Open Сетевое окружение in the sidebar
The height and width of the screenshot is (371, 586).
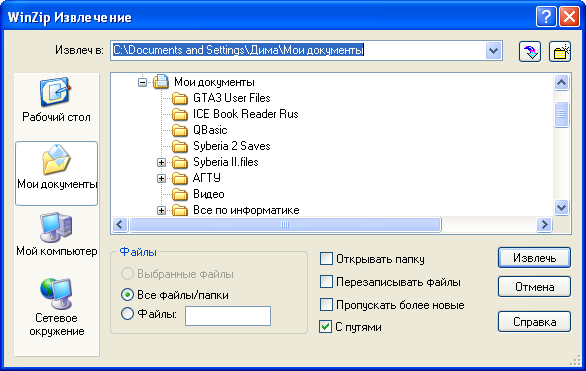pos(56,294)
